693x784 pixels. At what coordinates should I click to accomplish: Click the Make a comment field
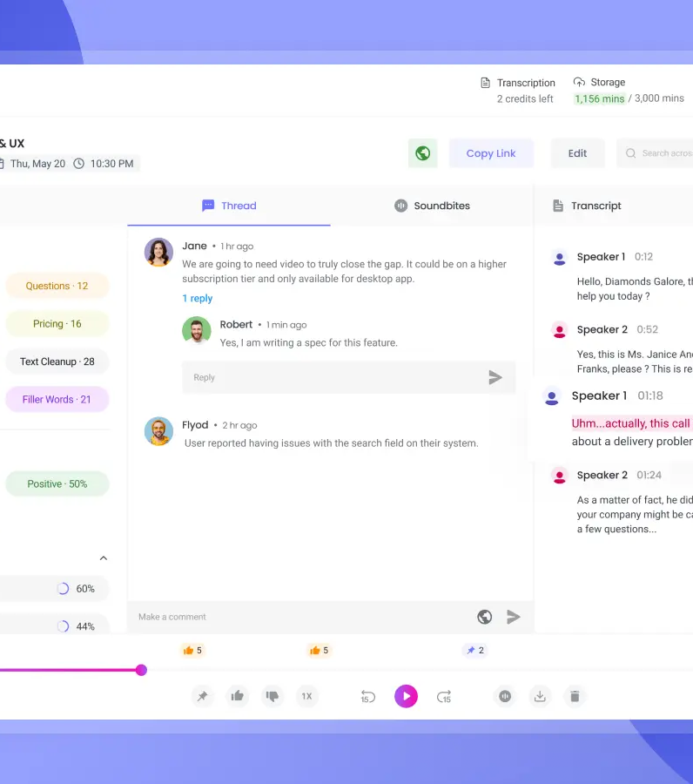299,617
